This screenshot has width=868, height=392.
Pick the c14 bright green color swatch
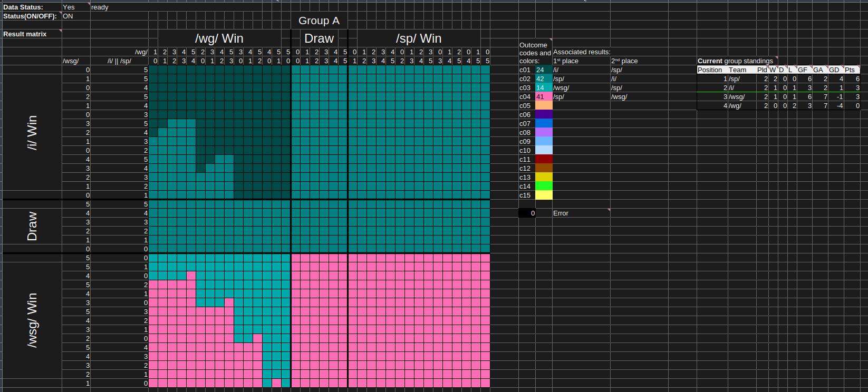point(544,186)
